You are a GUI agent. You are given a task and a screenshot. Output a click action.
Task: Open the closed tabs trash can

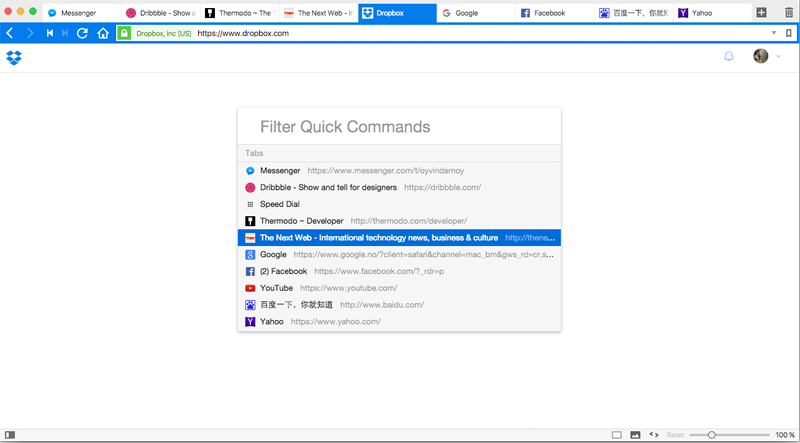coord(787,13)
